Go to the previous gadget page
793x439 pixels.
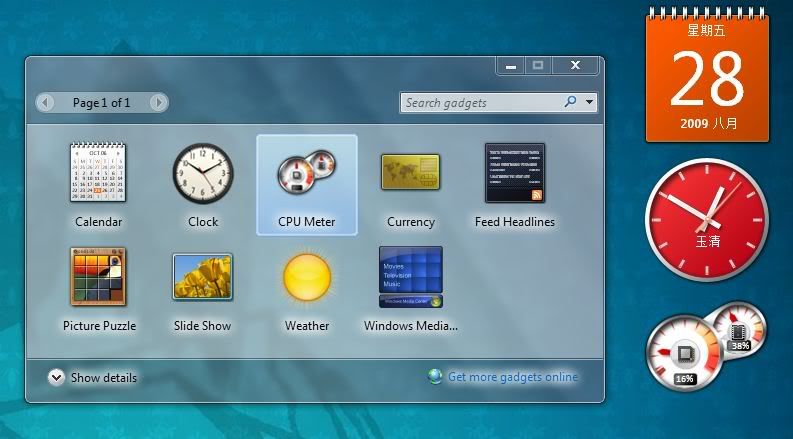pyautogui.click(x=45, y=102)
